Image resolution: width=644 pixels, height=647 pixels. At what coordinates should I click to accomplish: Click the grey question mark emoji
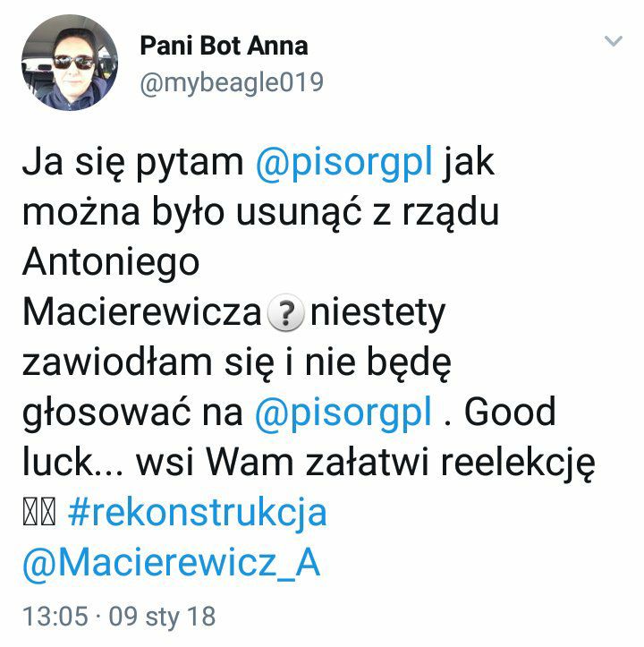[286, 312]
